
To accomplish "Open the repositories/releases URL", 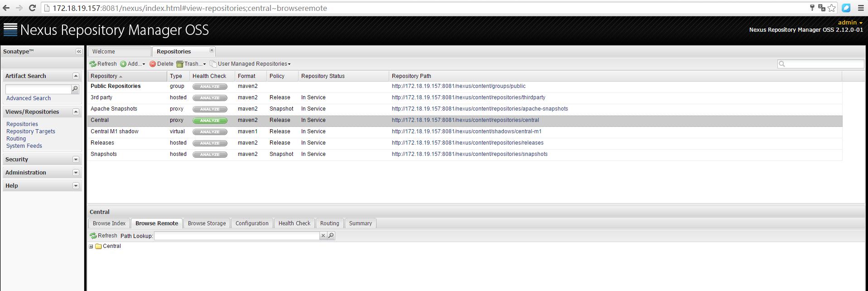I will (468, 143).
